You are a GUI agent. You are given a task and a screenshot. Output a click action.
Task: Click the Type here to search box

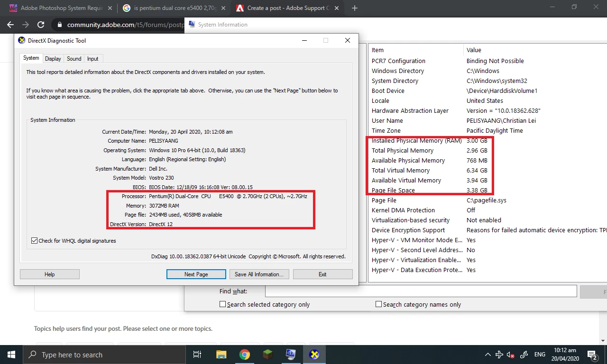click(x=104, y=355)
